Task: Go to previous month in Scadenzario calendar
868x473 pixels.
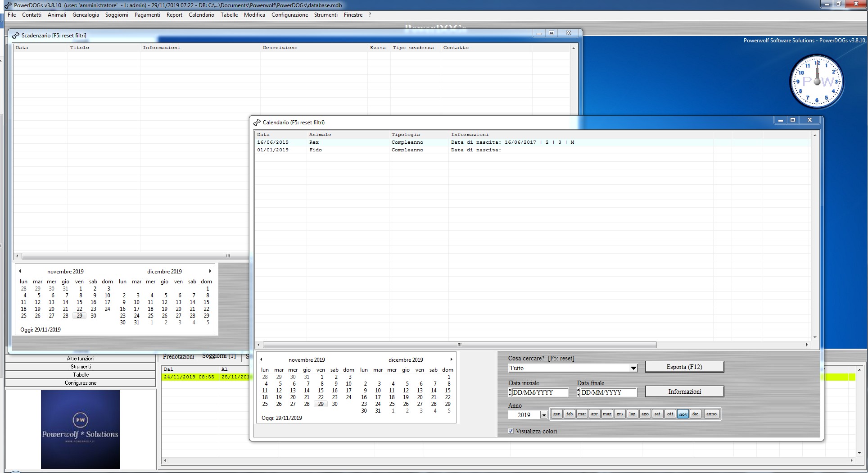Action: pyautogui.click(x=20, y=271)
